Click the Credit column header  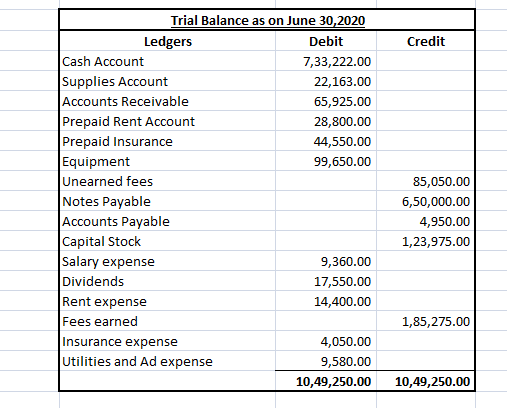click(426, 41)
